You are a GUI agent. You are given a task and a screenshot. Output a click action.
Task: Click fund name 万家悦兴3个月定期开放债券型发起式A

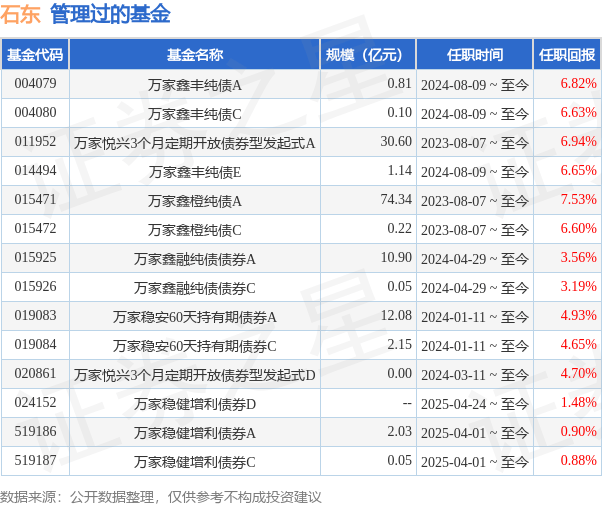pyautogui.click(x=195, y=143)
